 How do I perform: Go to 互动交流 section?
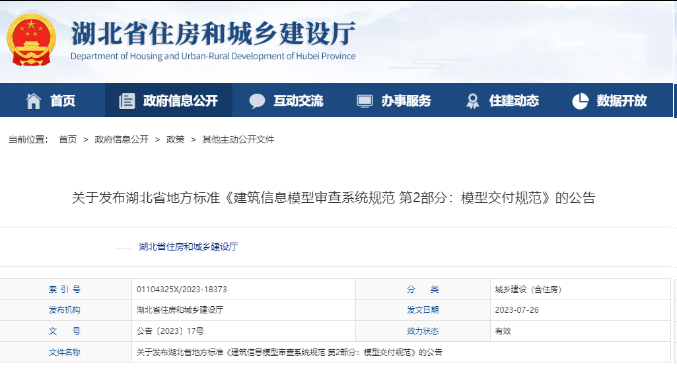[298, 101]
